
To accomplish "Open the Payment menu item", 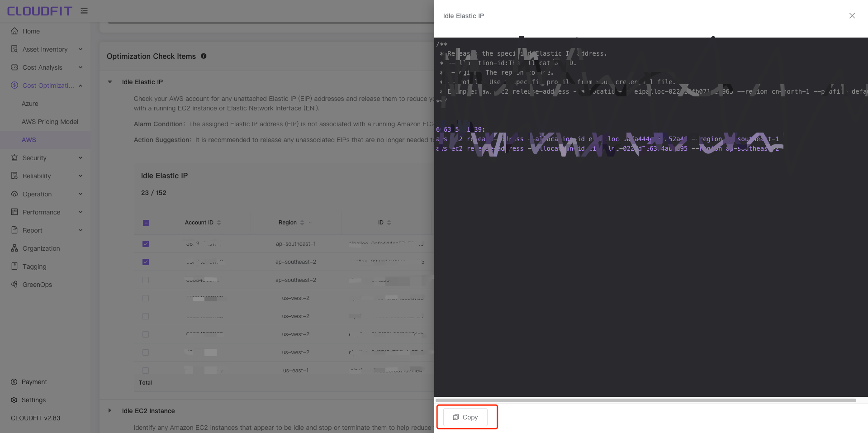I will click(x=45, y=382).
